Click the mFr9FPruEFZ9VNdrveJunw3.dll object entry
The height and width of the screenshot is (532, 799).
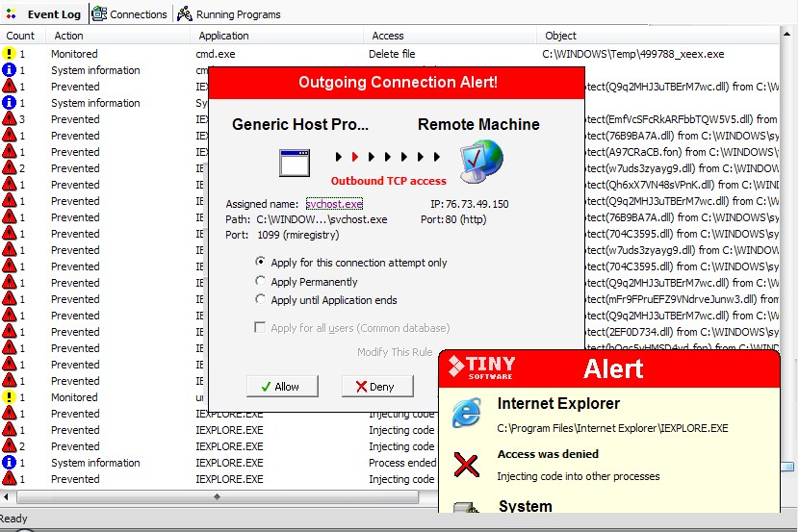(x=682, y=299)
